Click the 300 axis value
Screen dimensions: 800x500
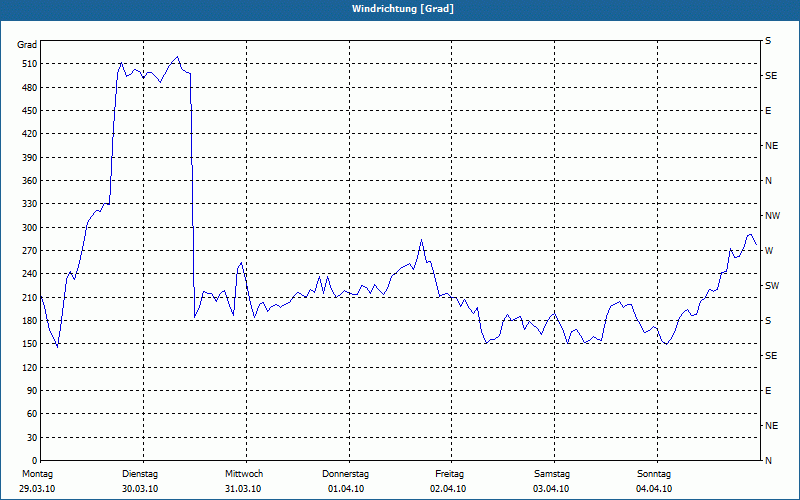coord(29,228)
